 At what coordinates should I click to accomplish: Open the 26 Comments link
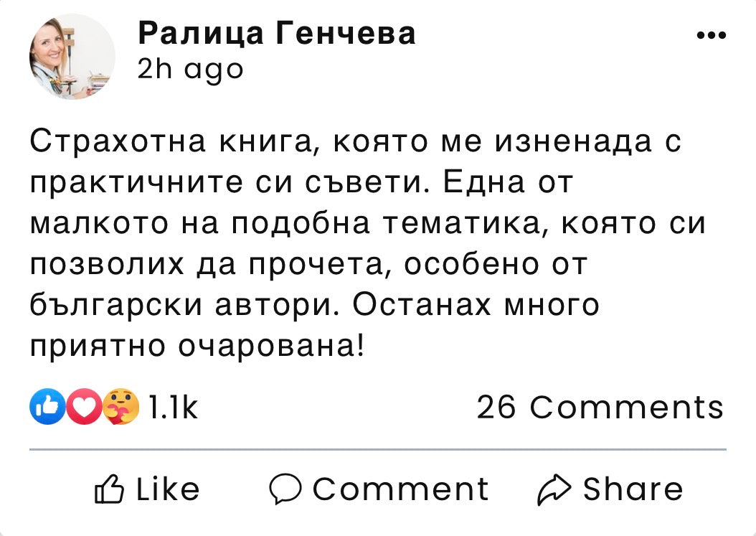[x=600, y=408]
